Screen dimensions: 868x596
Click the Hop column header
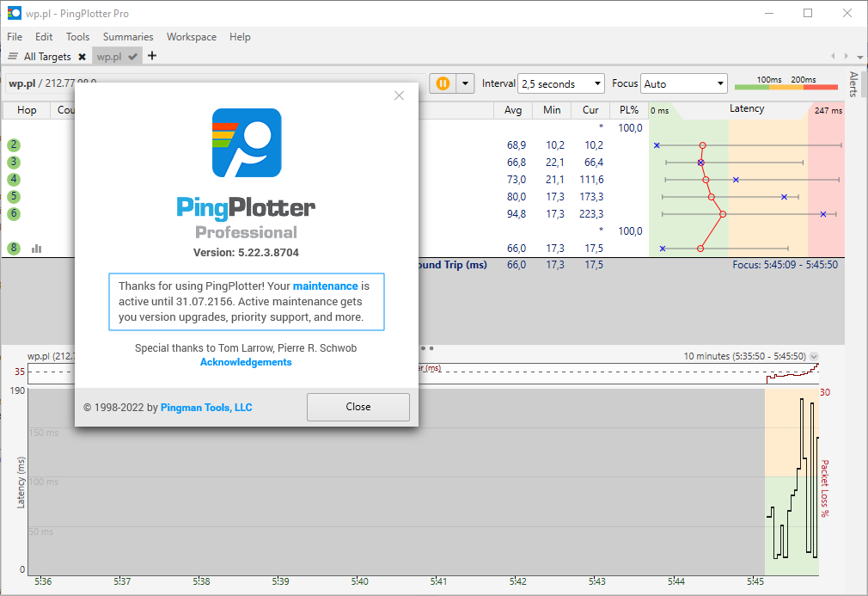[x=27, y=110]
